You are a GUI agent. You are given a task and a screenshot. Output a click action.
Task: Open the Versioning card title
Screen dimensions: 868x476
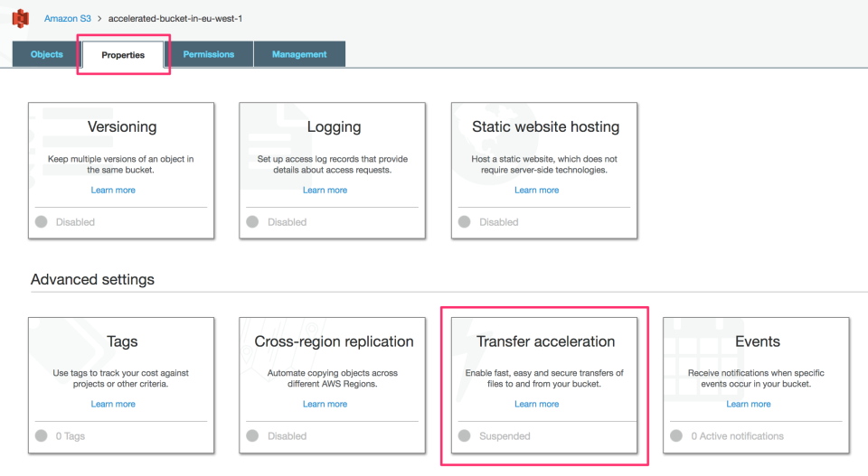click(x=122, y=126)
